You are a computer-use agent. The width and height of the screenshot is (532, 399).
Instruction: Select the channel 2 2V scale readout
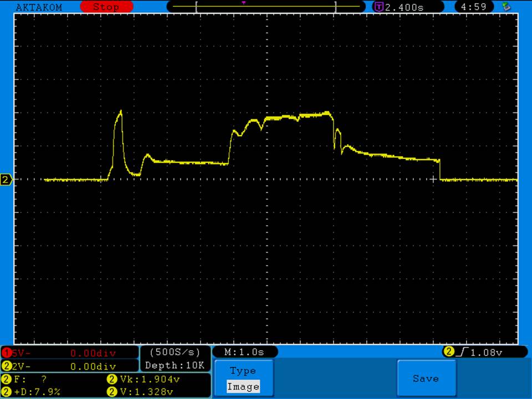coord(21,366)
